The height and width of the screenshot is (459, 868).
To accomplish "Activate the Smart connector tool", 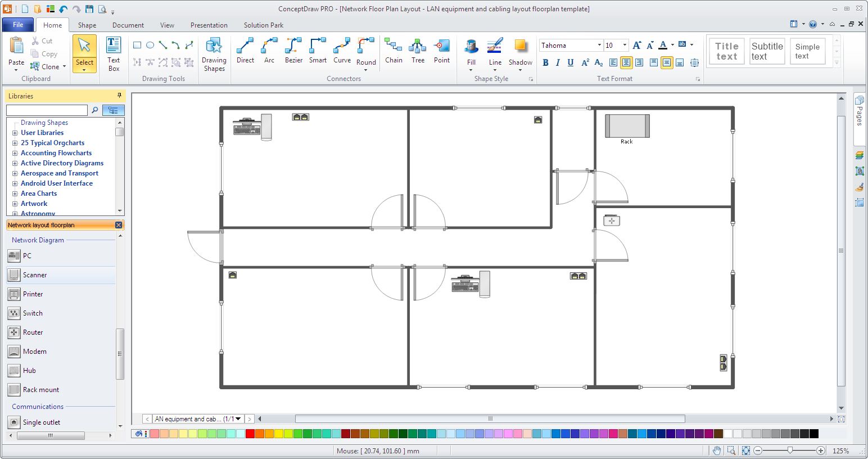I will [x=318, y=51].
